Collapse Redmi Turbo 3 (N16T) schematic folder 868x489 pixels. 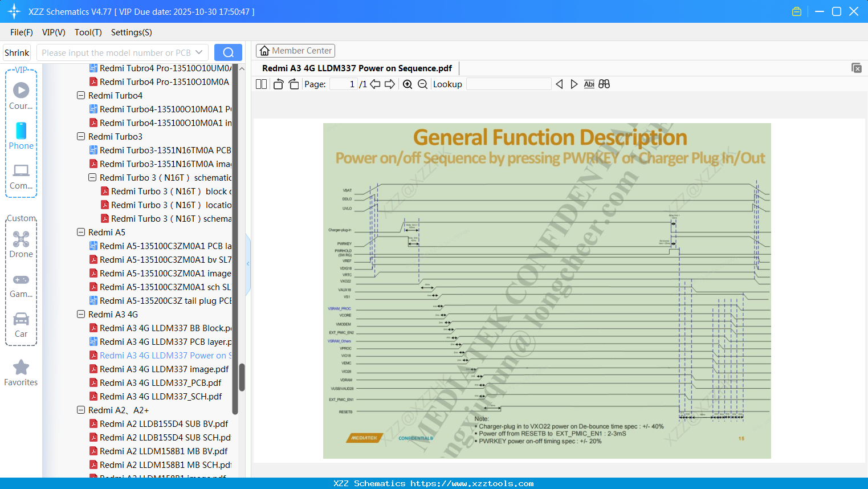point(92,177)
